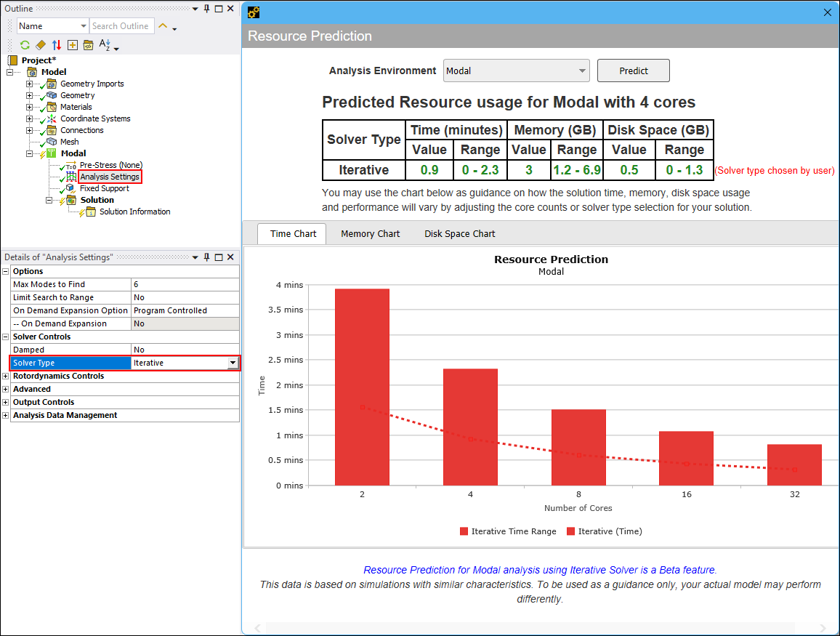Open the Analysis Environment dropdown
The width and height of the screenshot is (840, 636).
coord(581,71)
